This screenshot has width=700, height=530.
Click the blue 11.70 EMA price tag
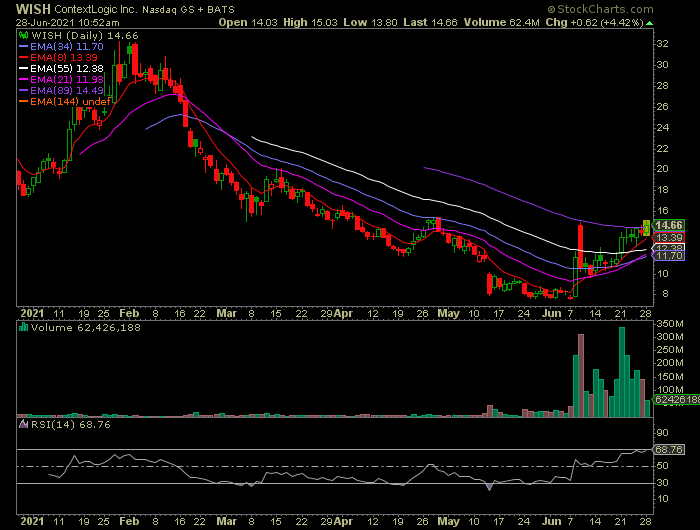point(668,256)
